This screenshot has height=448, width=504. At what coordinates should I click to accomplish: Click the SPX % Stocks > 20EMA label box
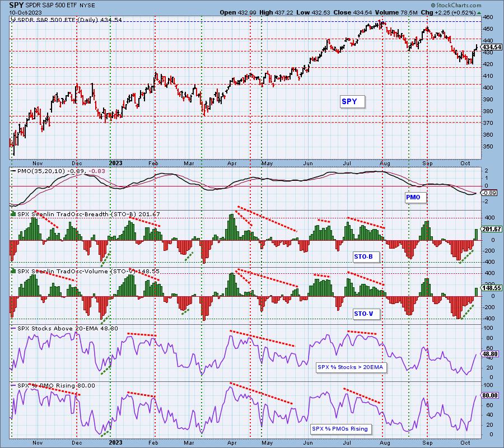[351, 367]
